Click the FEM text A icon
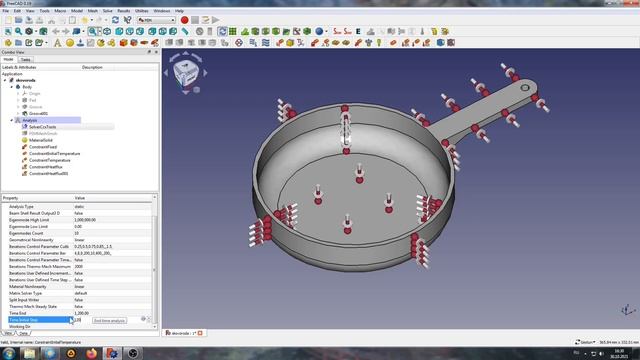This screenshot has width=640, height=360. pos(58,42)
